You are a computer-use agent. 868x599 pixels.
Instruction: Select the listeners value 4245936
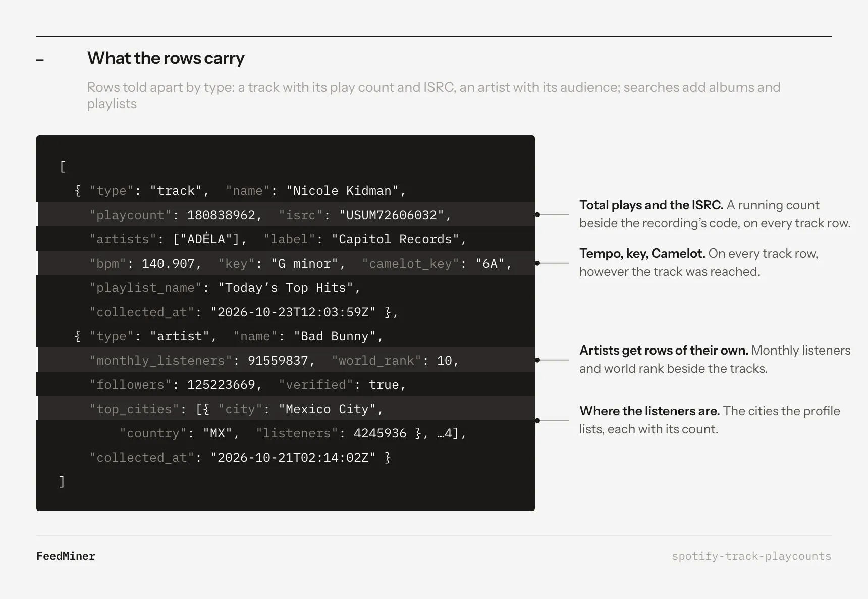point(380,433)
